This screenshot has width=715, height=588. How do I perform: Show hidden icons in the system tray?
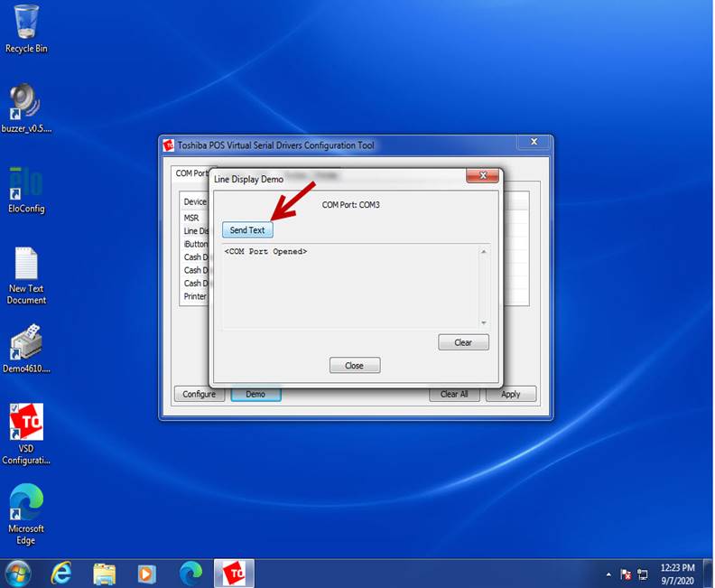click(x=609, y=574)
